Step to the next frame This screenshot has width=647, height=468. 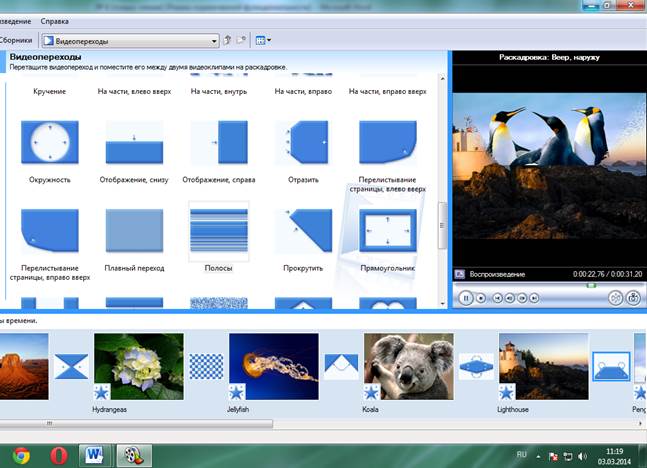(522, 298)
